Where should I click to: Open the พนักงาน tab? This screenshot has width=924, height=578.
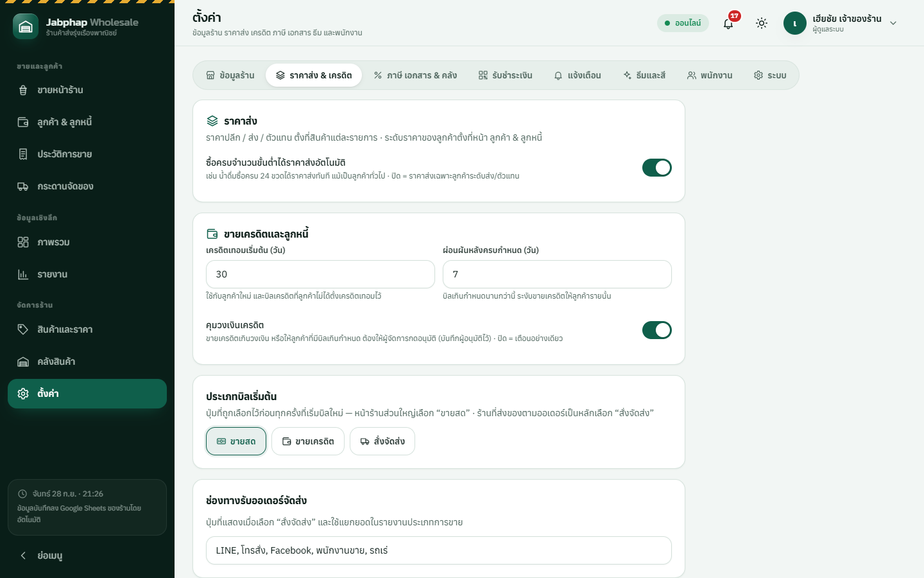(710, 75)
